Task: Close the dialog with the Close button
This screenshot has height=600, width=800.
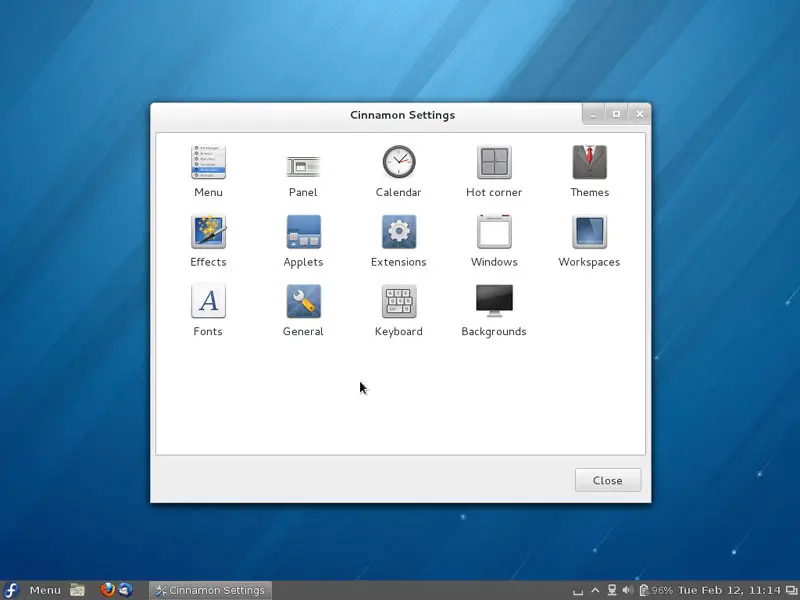Action: (608, 480)
